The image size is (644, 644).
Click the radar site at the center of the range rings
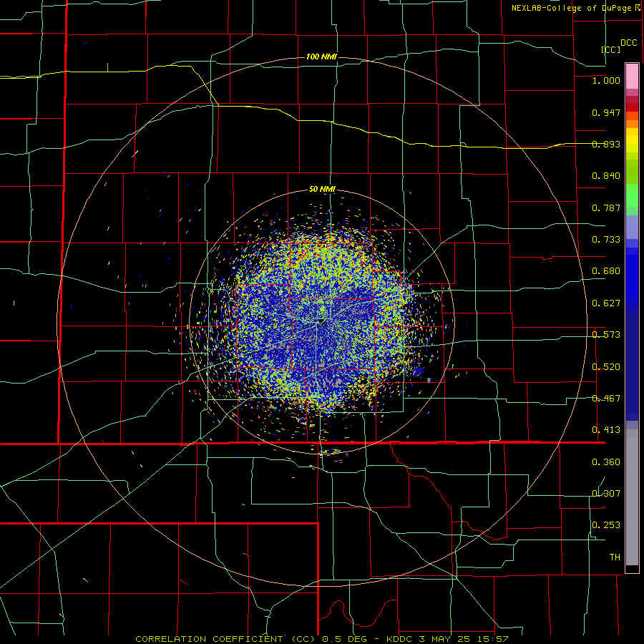tap(321, 321)
